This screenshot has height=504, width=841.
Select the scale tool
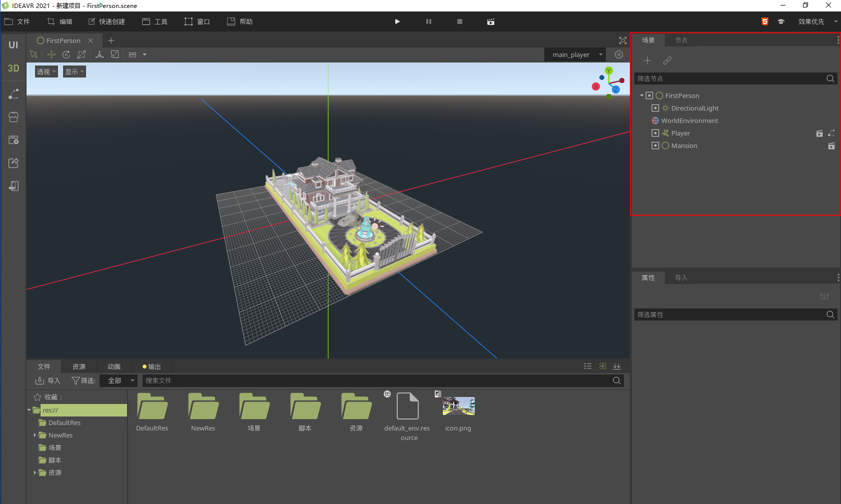coord(82,54)
